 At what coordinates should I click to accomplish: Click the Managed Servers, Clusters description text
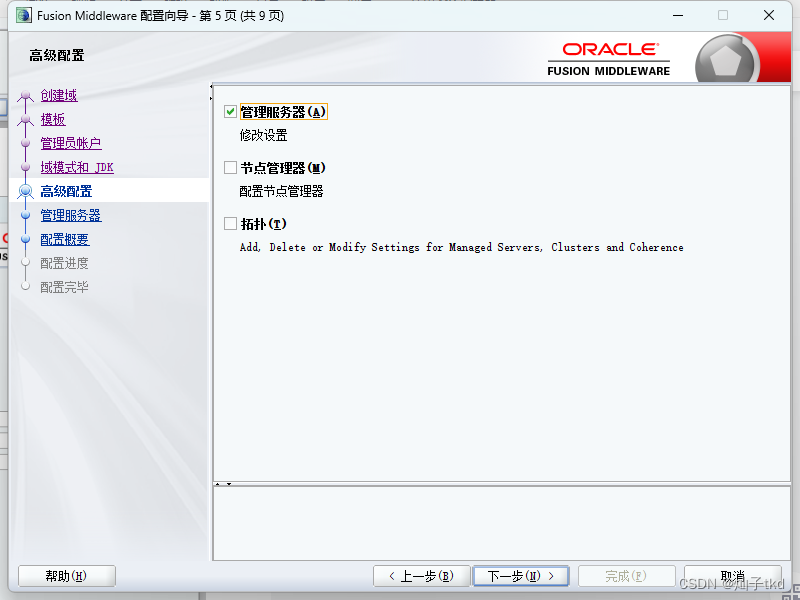click(x=462, y=247)
